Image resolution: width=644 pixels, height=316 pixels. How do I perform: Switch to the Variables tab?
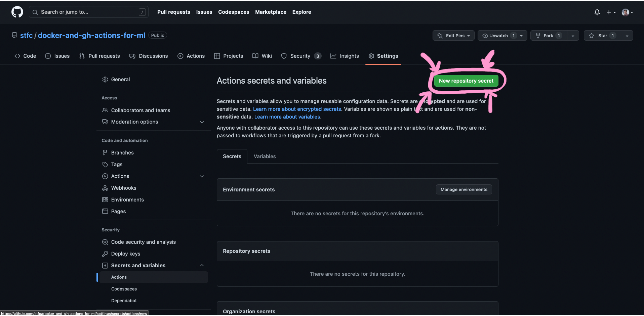click(x=265, y=156)
